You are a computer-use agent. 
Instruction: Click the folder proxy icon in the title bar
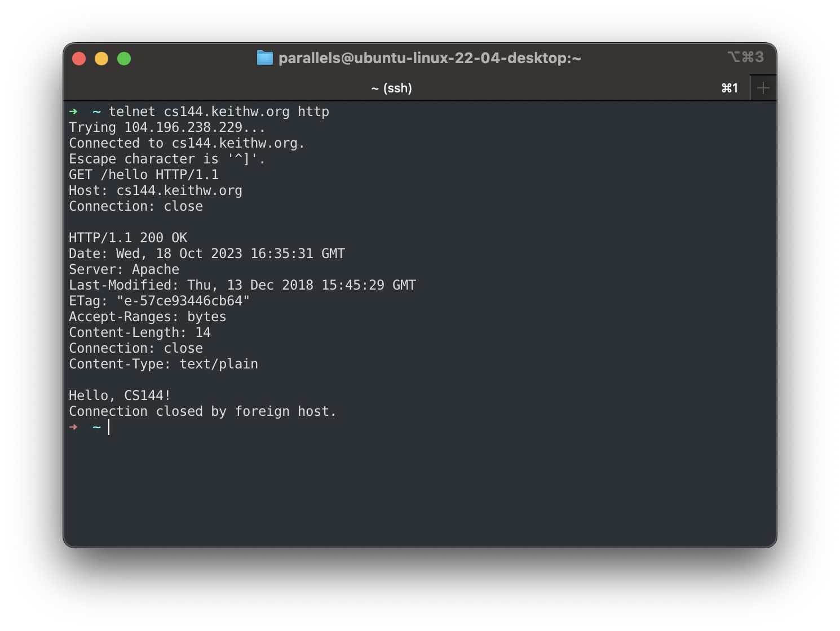click(265, 57)
